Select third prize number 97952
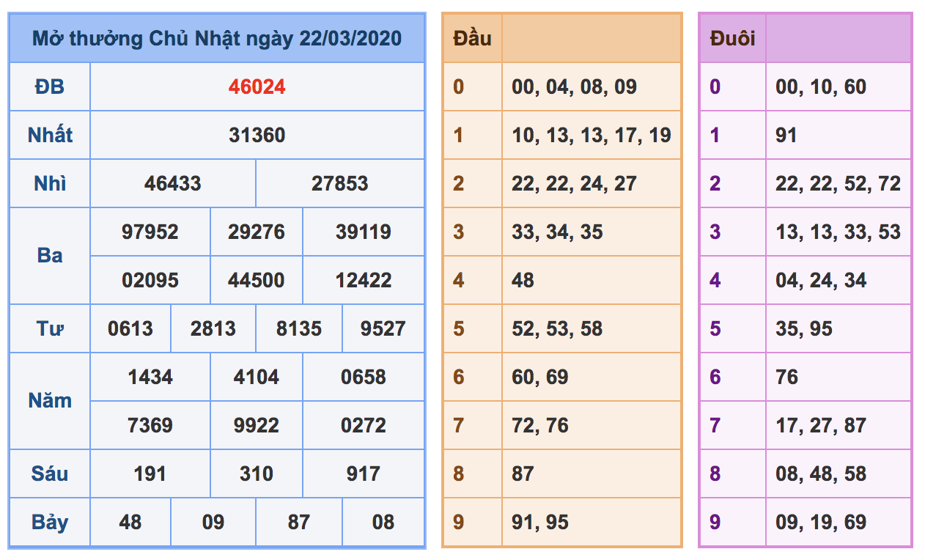The image size is (925, 560). click(150, 232)
